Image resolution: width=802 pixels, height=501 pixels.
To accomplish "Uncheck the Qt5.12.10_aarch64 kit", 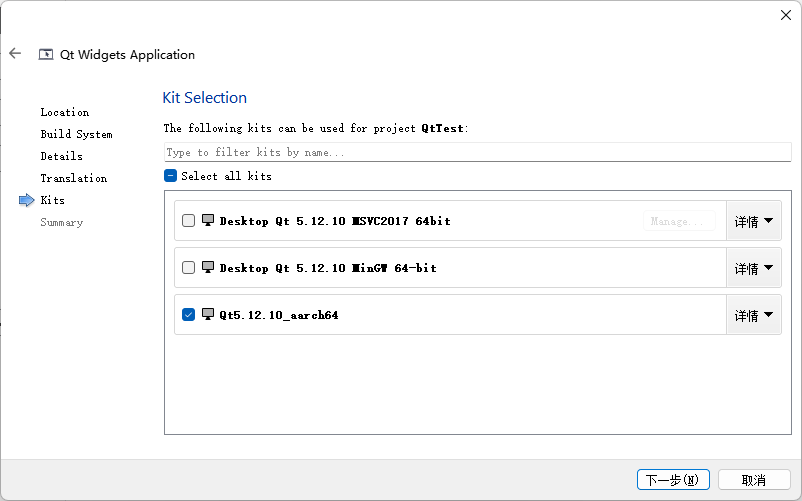I will click(x=188, y=314).
